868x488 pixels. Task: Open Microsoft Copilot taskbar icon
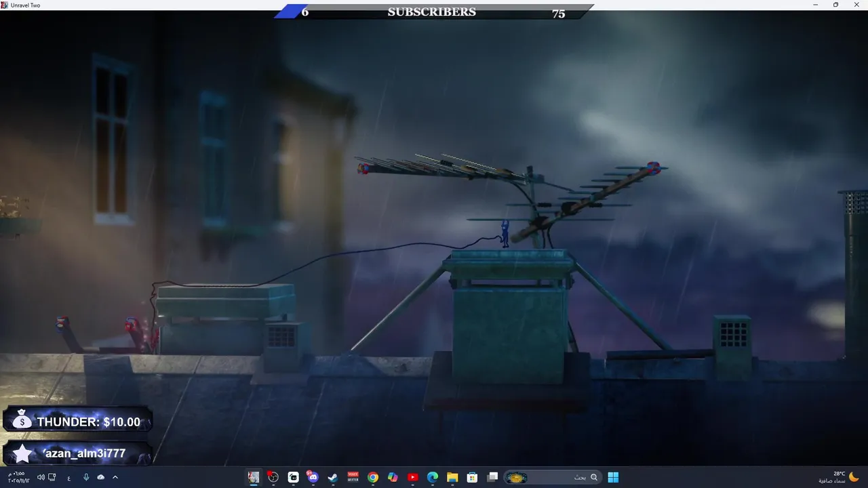point(393,477)
